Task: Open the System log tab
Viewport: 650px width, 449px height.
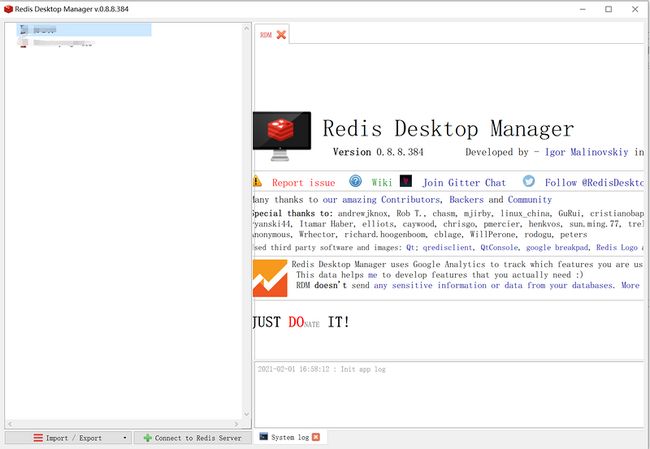Action: coord(290,437)
